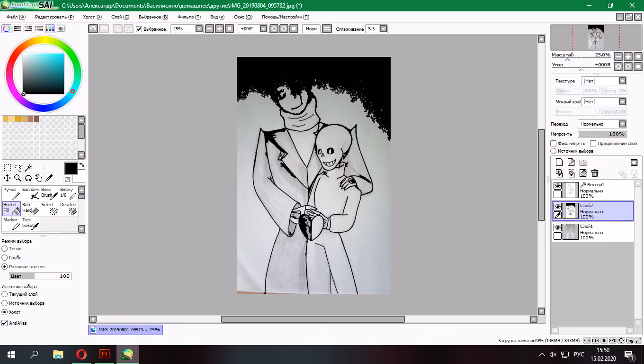
Task: Uncheck the Выбранное checkbox
Action: click(x=139, y=29)
